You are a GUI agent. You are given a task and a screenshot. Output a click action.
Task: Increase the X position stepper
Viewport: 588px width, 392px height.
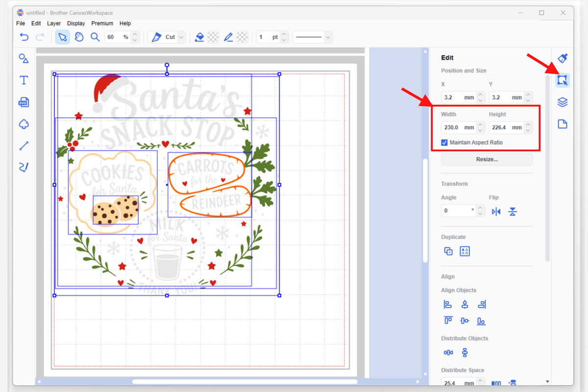(x=480, y=95)
